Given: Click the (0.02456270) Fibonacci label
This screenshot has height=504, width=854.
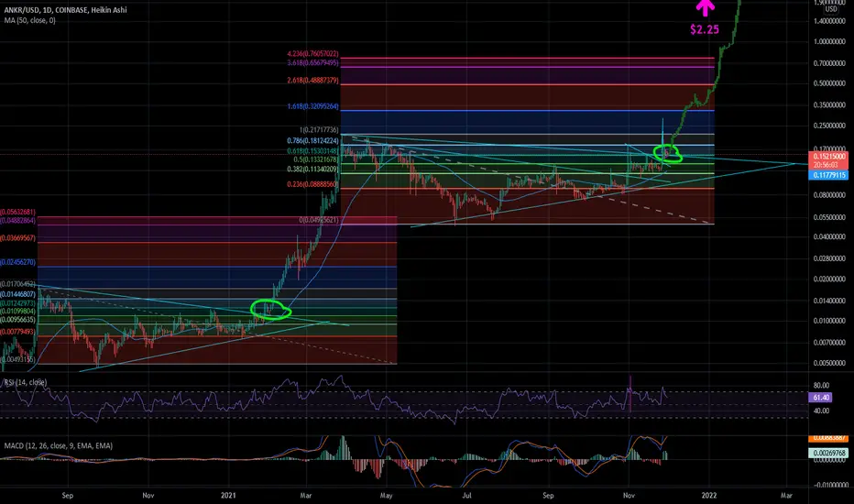Looking at the screenshot, I should click(18, 263).
